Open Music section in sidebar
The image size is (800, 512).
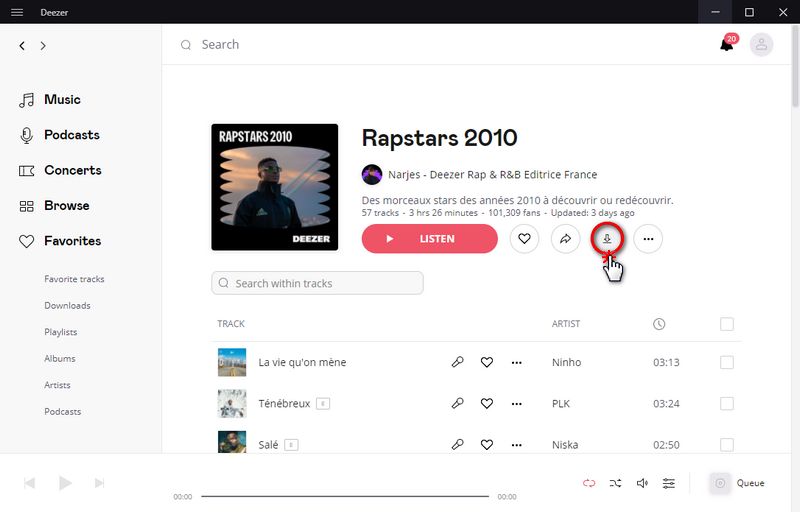(x=49, y=99)
